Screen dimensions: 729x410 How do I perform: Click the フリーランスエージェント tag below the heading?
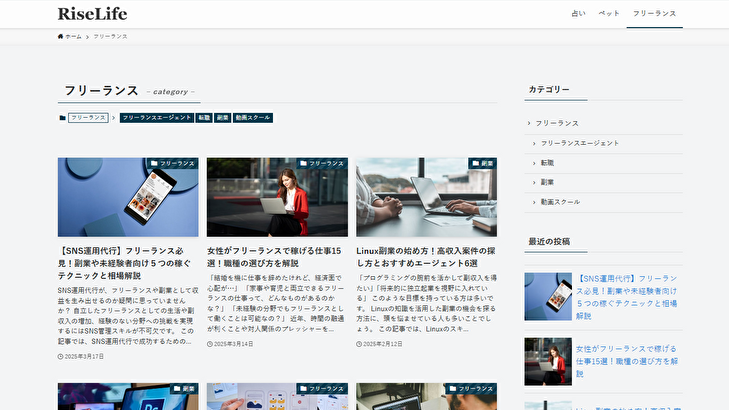pyautogui.click(x=156, y=118)
